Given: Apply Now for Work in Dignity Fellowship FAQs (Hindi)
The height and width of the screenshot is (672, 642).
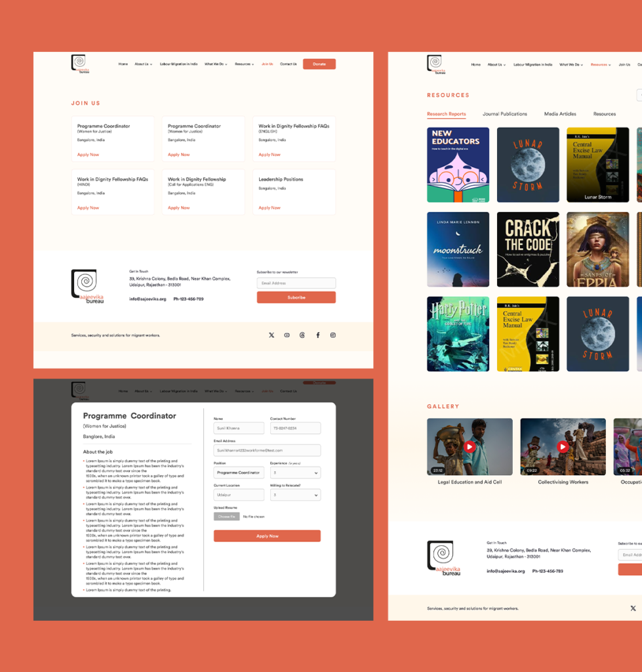Looking at the screenshot, I should click(88, 207).
